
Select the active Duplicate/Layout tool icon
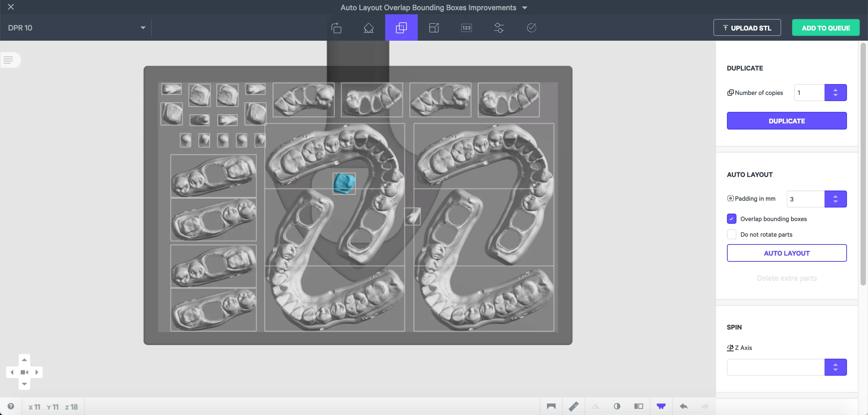coord(401,27)
